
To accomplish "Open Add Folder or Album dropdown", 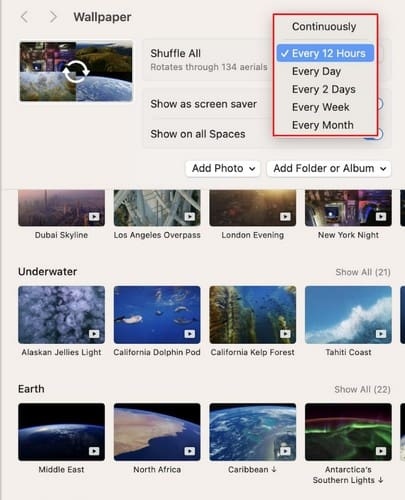I will [x=329, y=168].
